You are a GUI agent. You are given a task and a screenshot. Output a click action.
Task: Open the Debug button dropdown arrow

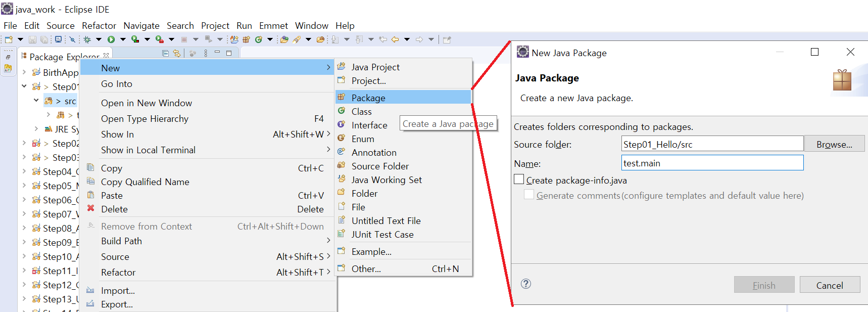[x=99, y=39]
